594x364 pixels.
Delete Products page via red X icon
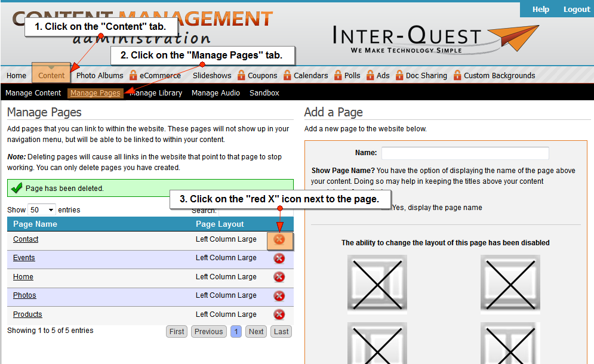279,314
